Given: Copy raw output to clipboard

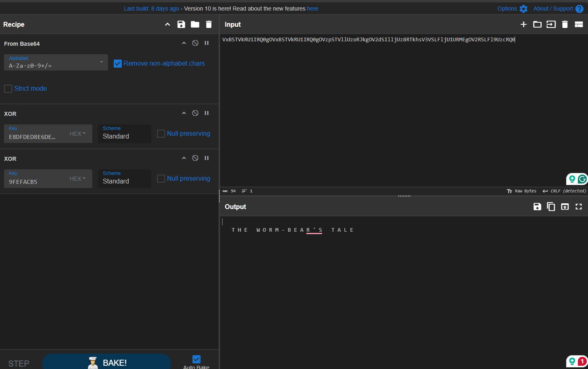Looking at the screenshot, I should [551, 207].
